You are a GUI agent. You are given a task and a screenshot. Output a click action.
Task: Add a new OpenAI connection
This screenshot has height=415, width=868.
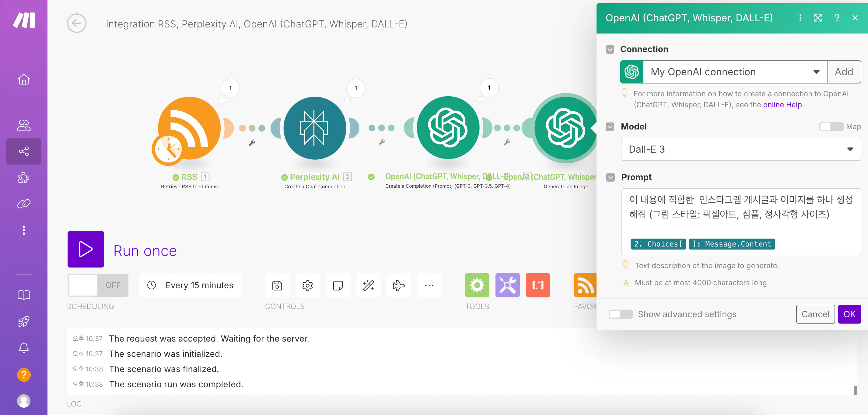844,72
